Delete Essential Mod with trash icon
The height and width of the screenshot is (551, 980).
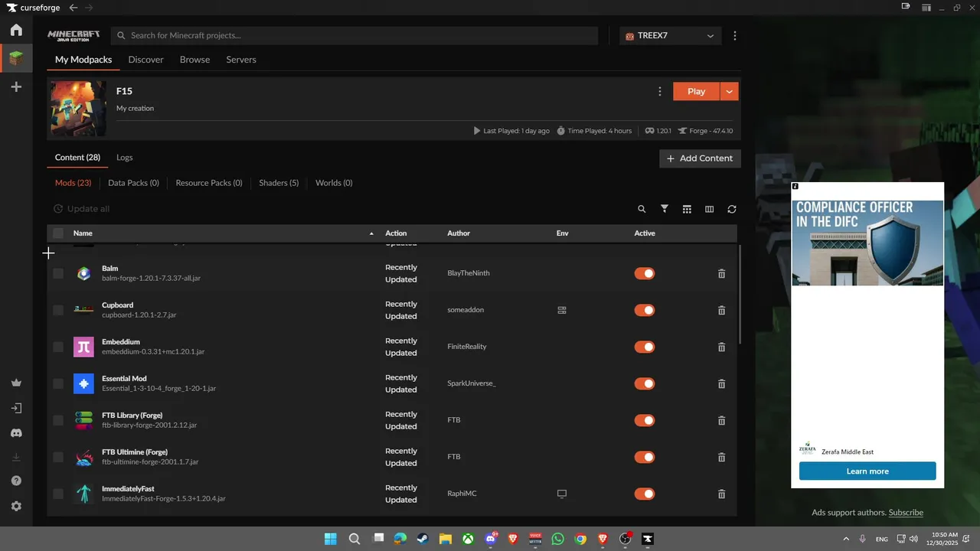(721, 383)
